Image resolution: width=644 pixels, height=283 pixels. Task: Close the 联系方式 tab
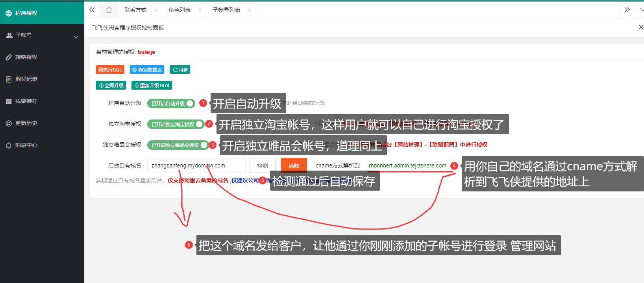[156, 10]
